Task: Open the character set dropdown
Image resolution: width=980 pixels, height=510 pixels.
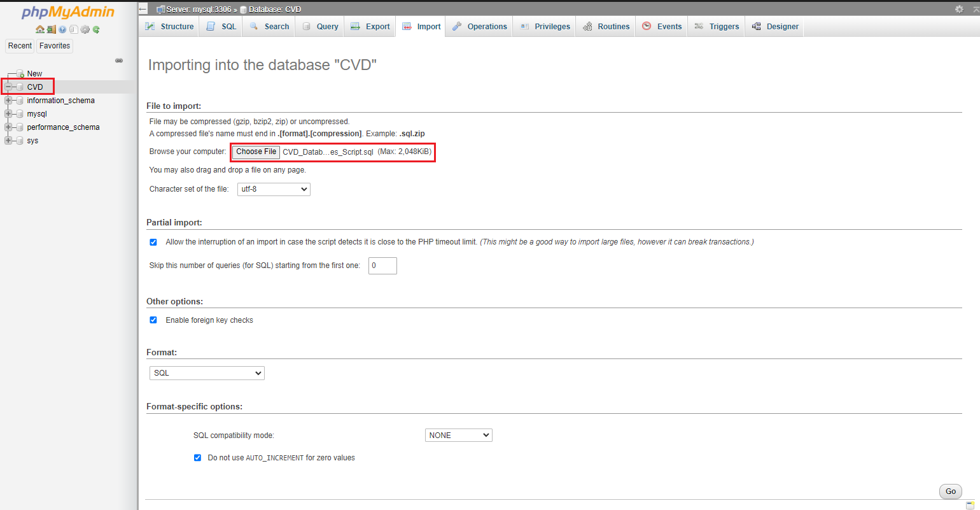Action: click(x=274, y=189)
